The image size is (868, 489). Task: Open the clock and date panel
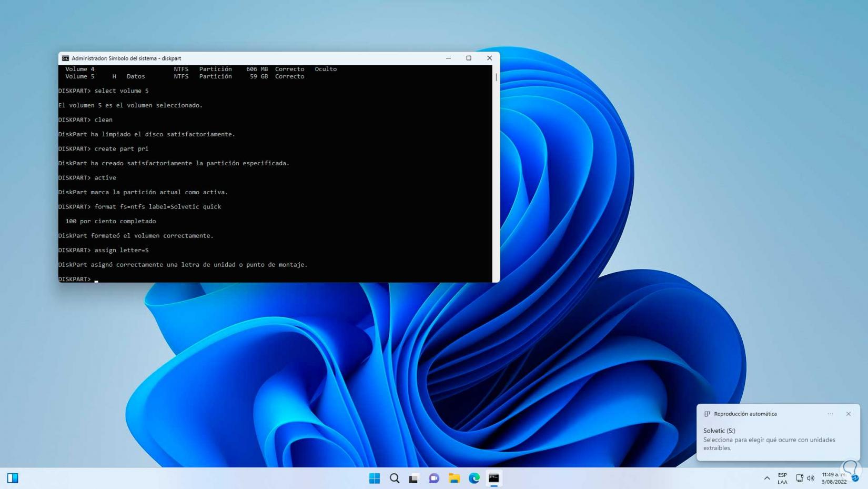pos(834,478)
